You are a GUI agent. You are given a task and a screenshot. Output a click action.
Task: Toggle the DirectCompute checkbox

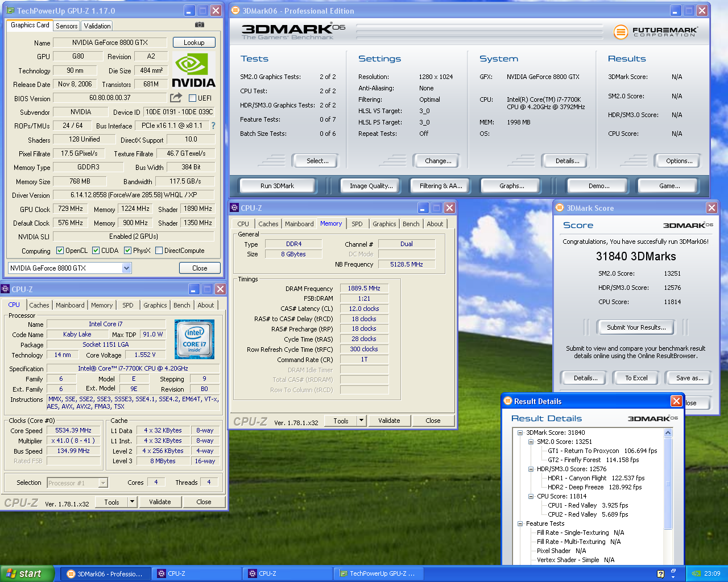click(159, 251)
